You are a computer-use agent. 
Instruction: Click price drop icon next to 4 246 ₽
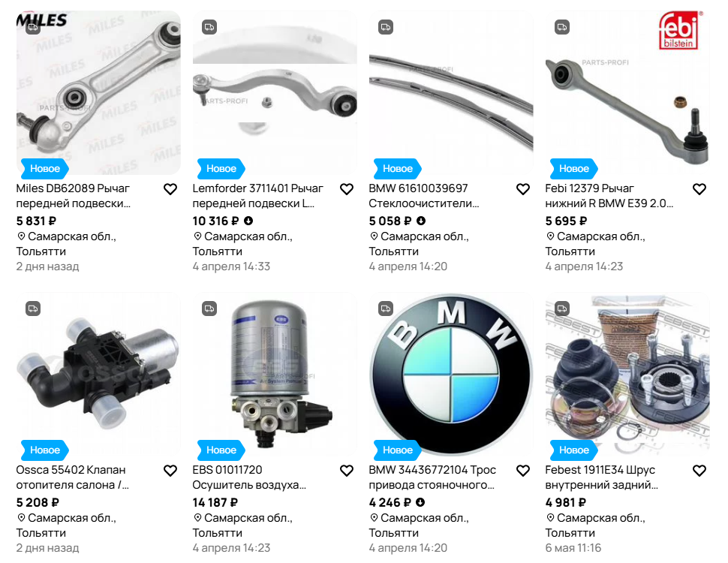pyautogui.click(x=420, y=502)
